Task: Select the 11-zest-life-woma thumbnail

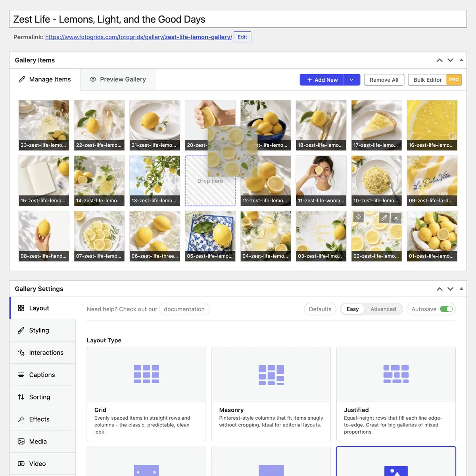Action: click(321, 181)
